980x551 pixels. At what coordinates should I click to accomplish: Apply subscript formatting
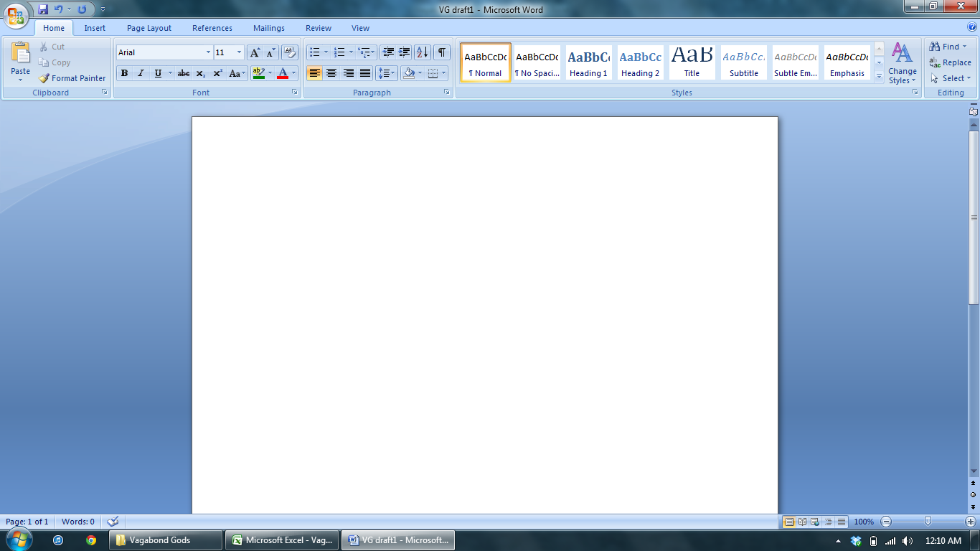[201, 73]
